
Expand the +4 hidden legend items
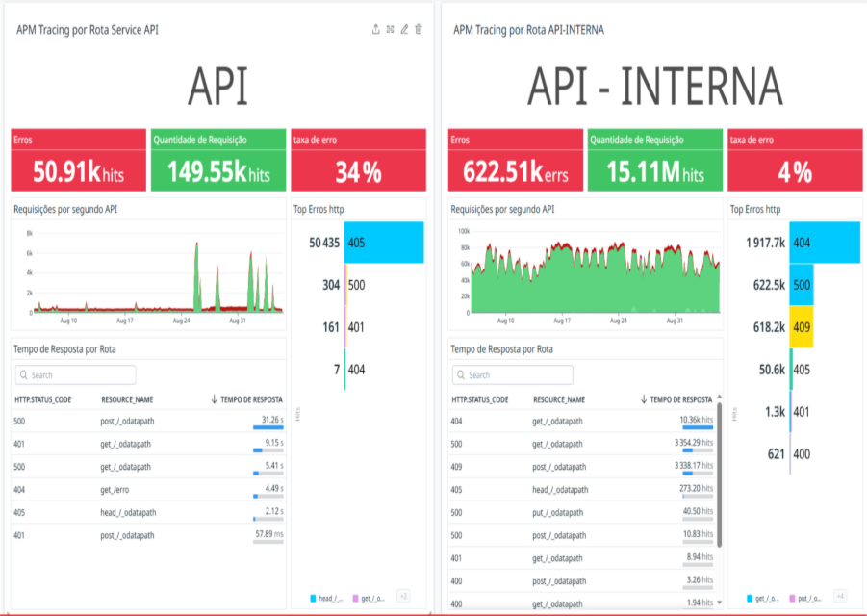pyautogui.click(x=840, y=597)
